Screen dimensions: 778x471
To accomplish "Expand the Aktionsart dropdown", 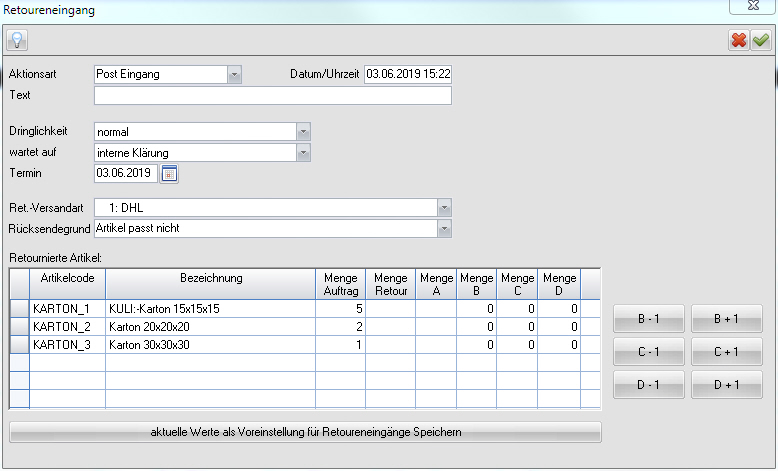I will [x=234, y=74].
